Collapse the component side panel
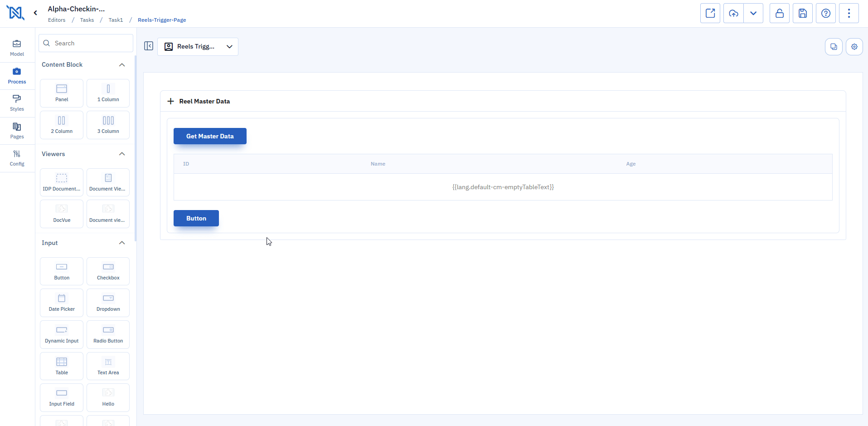Screen dimensions: 868x426 (x=149, y=46)
